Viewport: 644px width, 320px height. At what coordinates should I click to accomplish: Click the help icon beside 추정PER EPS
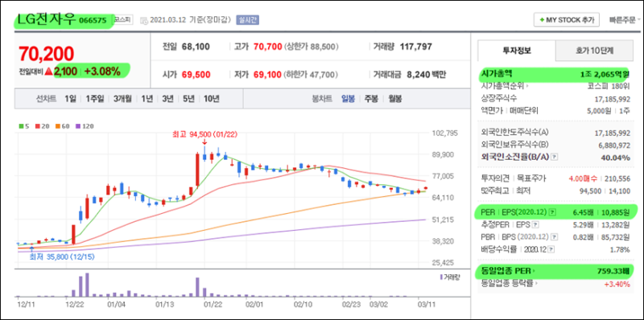[x=535, y=225]
